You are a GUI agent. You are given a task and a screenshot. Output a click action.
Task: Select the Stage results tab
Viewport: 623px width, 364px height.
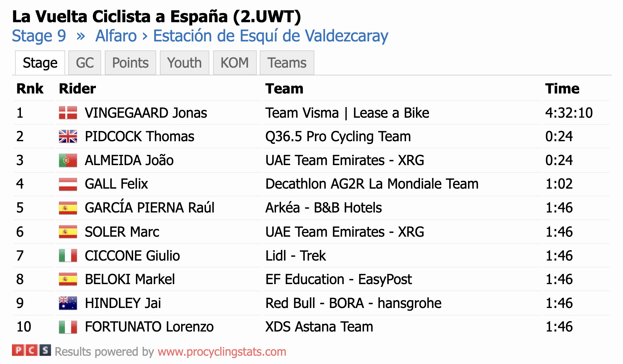pos(40,63)
